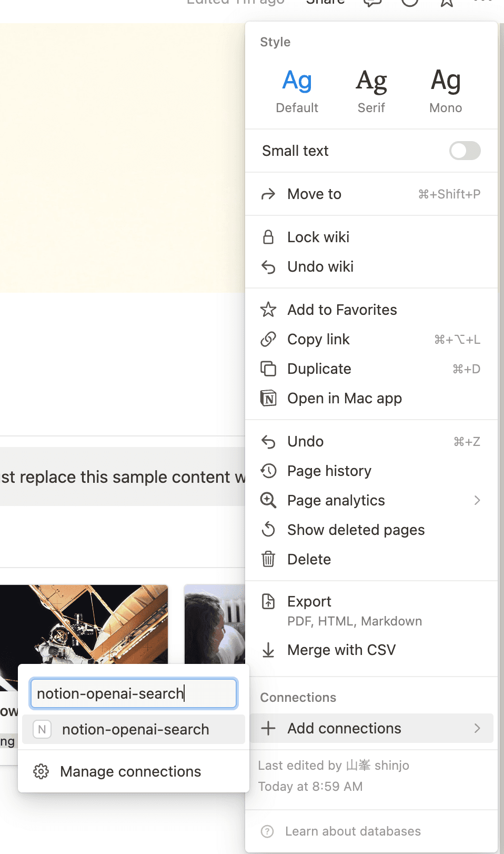
Task: Click Add to Favorites
Action: click(341, 310)
